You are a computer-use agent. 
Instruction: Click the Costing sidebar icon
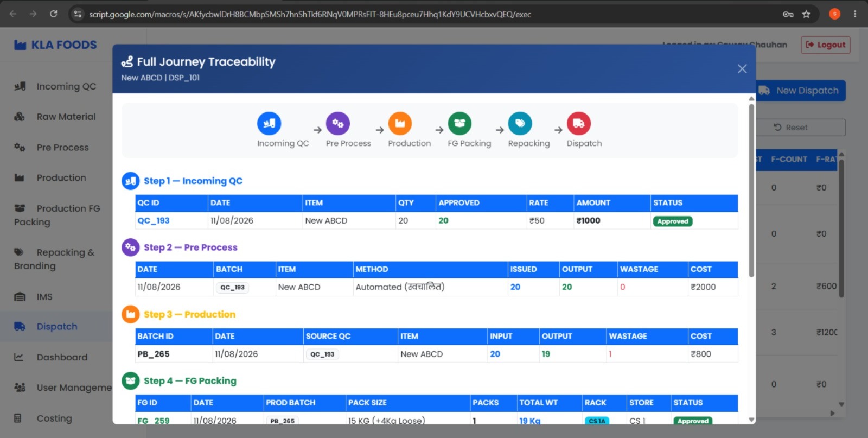coord(18,418)
